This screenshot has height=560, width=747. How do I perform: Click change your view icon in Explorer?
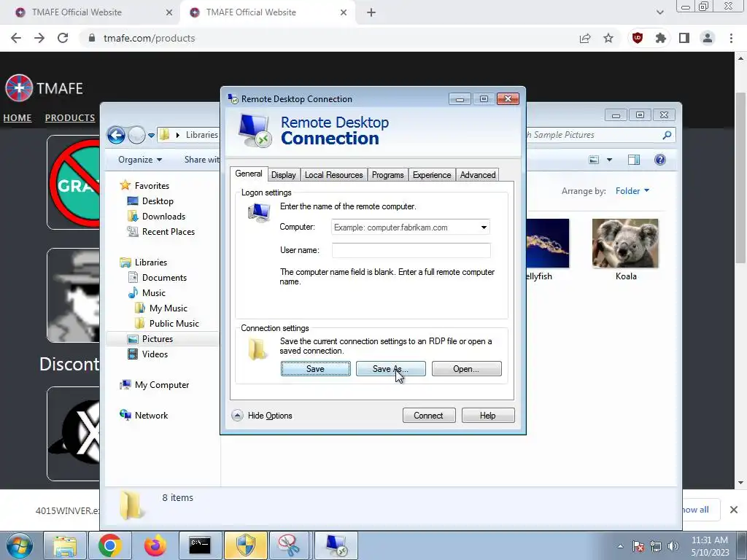594,160
